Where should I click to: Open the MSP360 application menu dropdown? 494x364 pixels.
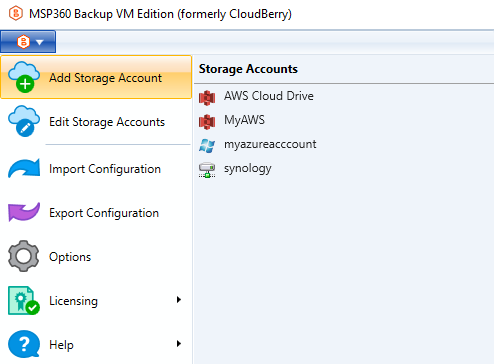pyautogui.click(x=28, y=42)
